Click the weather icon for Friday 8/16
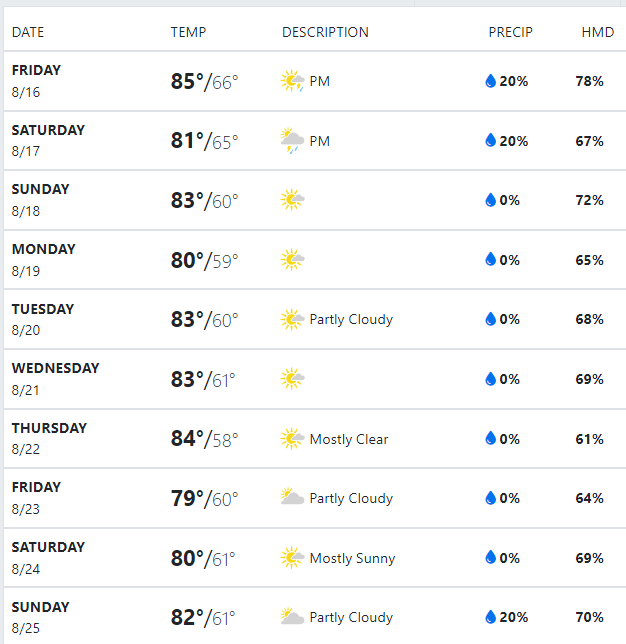The height and width of the screenshot is (644, 626). (292, 82)
